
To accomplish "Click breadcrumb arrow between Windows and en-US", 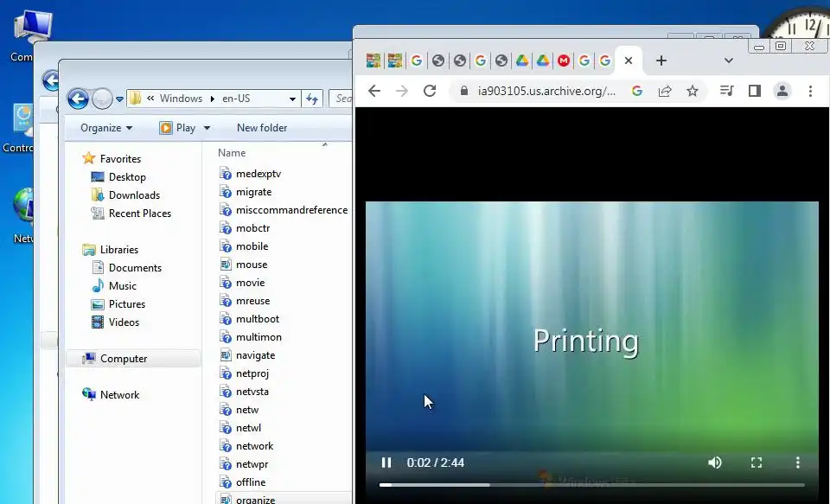I will 213,99.
